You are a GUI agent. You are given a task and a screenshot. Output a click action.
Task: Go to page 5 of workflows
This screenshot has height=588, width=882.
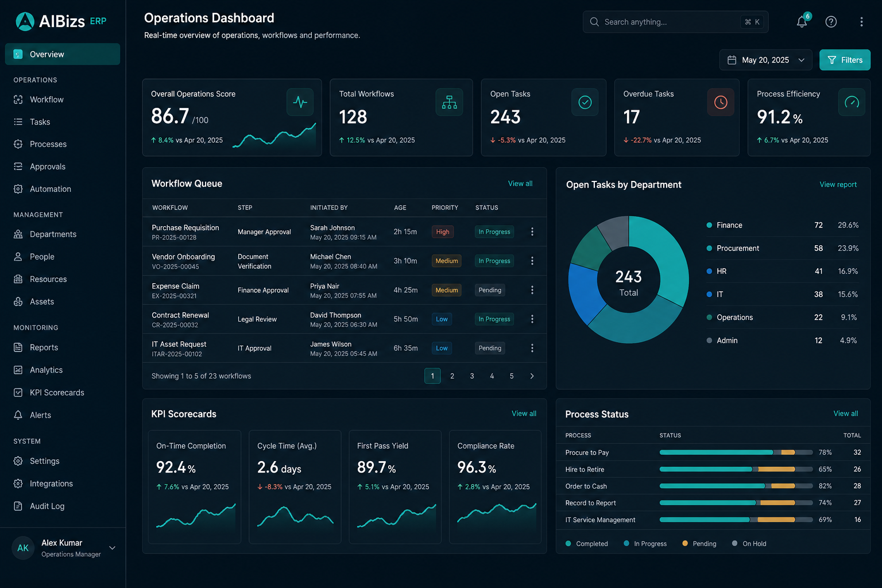pyautogui.click(x=512, y=376)
